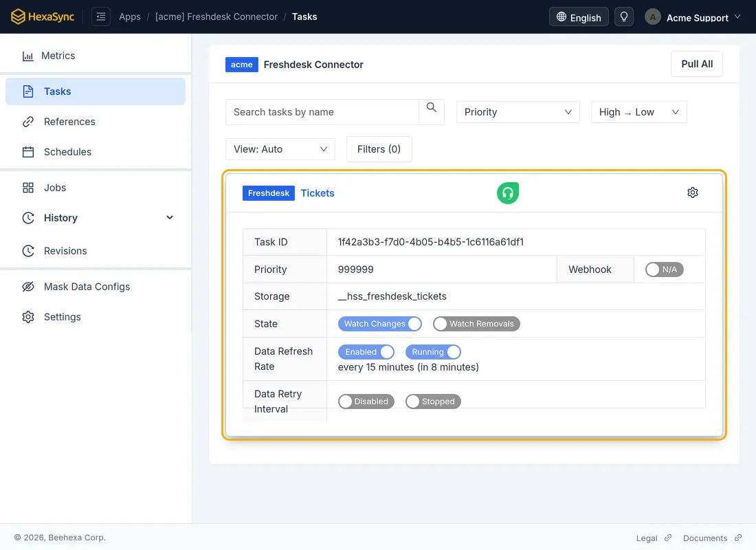
Task: Click the 'Freshdesk Connector' heading text
Action: pyautogui.click(x=313, y=65)
